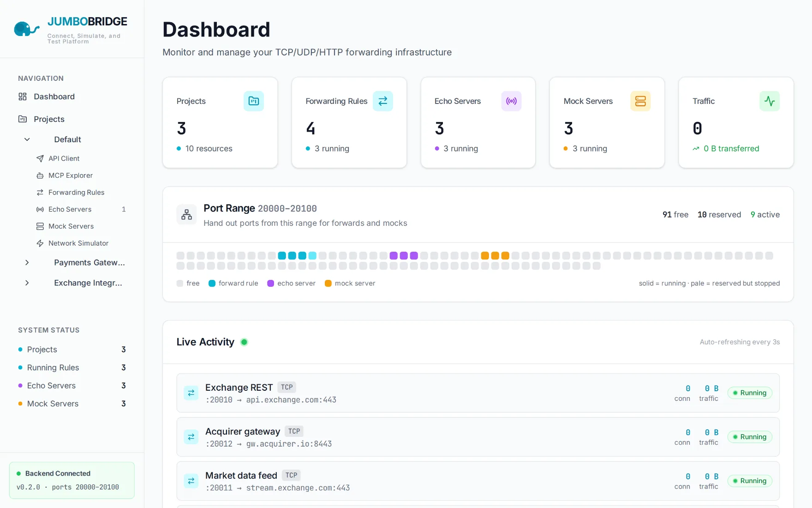Viewport: 812px width, 508px height.
Task: Click the Projects System Status row
Action: point(72,350)
